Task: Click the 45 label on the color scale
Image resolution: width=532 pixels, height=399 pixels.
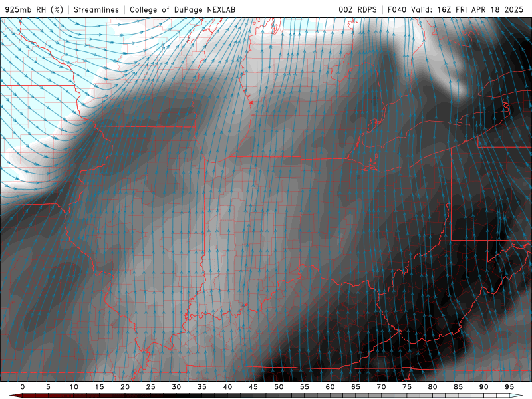Action: [253, 387]
